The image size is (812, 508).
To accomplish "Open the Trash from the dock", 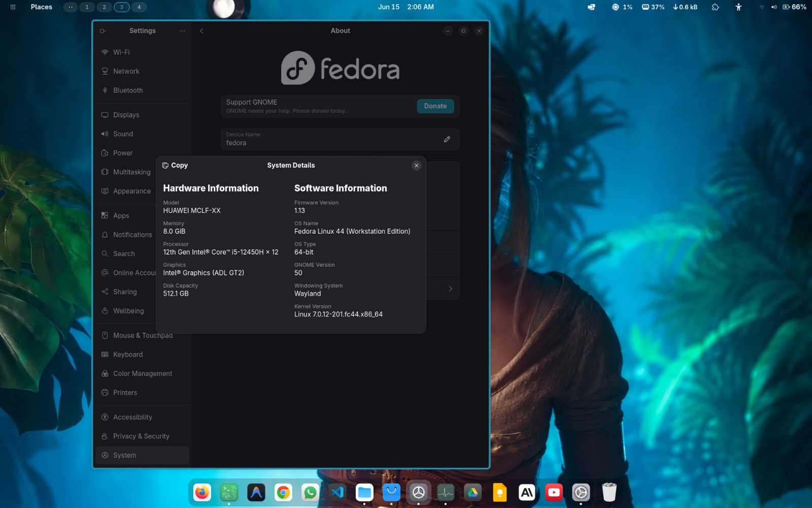I will coord(609,492).
